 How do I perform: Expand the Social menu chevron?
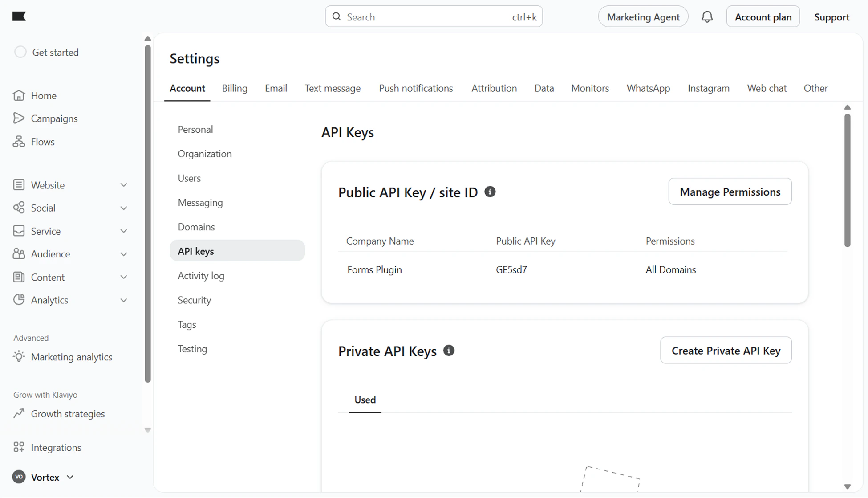tap(124, 208)
